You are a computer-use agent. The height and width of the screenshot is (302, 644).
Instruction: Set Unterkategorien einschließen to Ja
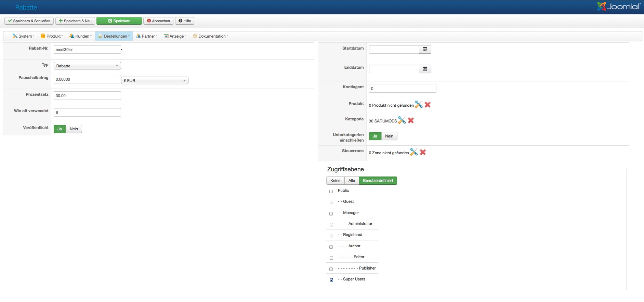375,136
